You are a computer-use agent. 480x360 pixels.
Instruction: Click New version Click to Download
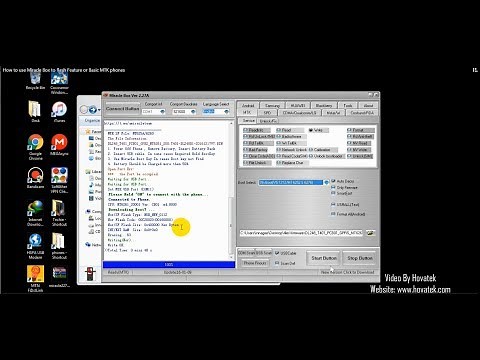click(347, 272)
